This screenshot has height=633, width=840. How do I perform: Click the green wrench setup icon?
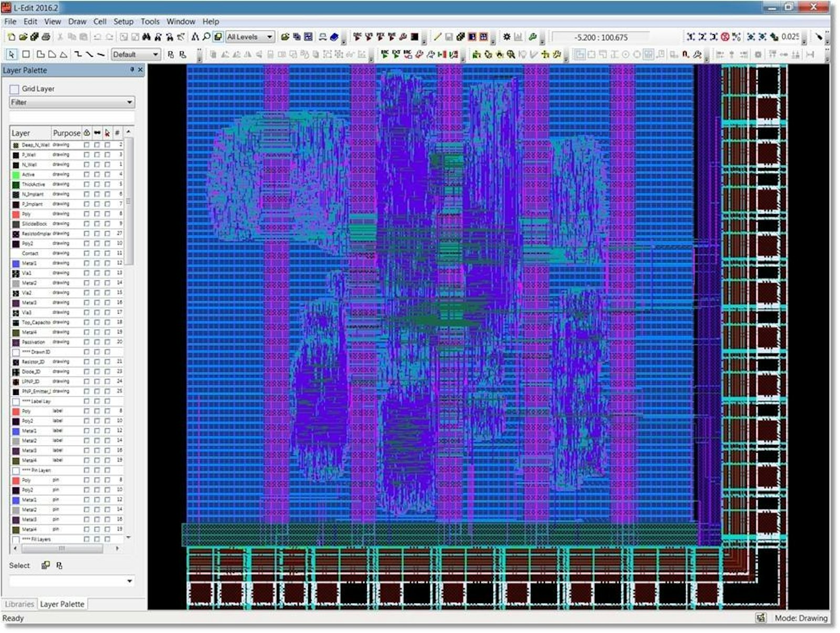tap(532, 37)
